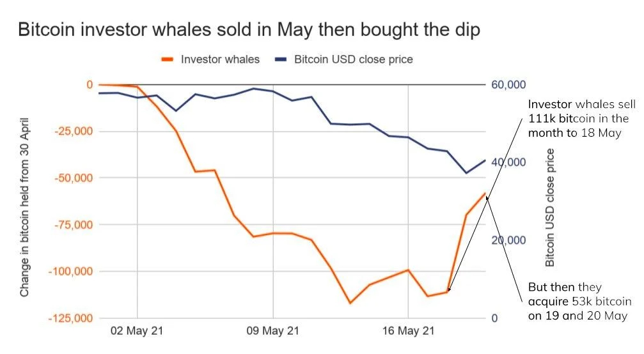Select the Investor whales legend label
The width and height of the screenshot is (644, 354).
pyautogui.click(x=220, y=59)
